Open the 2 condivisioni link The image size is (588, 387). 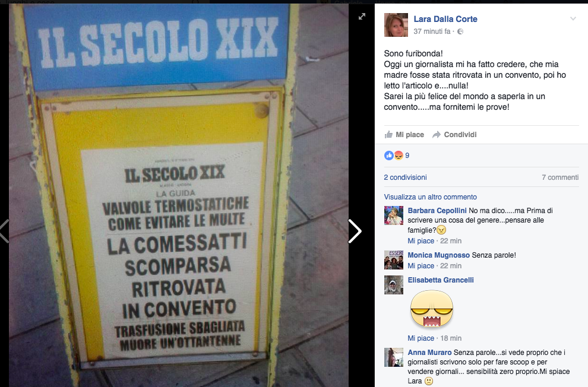click(x=406, y=177)
